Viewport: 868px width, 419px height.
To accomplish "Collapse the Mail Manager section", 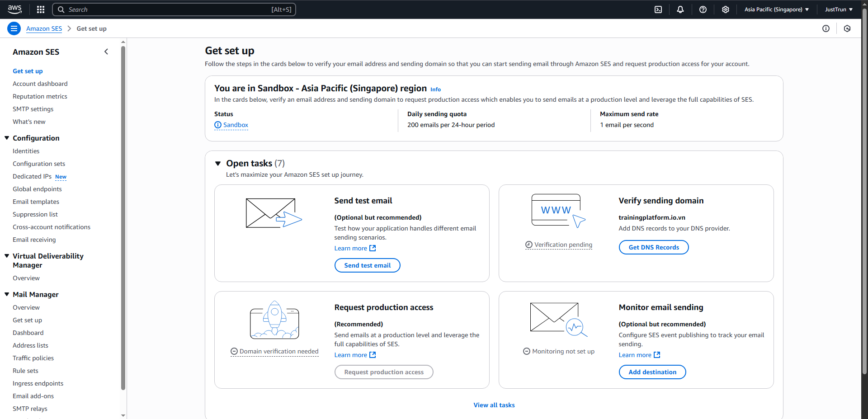I will point(7,294).
